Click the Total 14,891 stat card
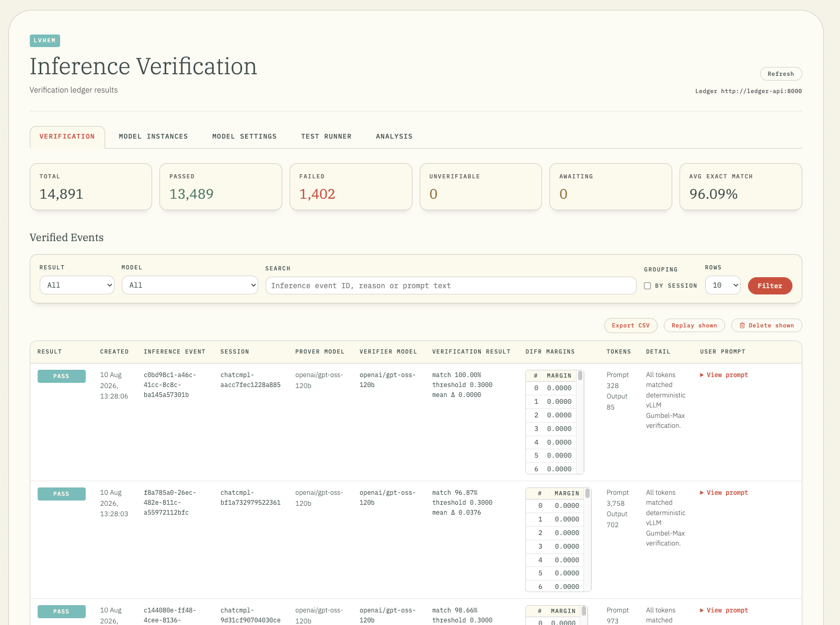This screenshot has width=840, height=625. click(91, 187)
